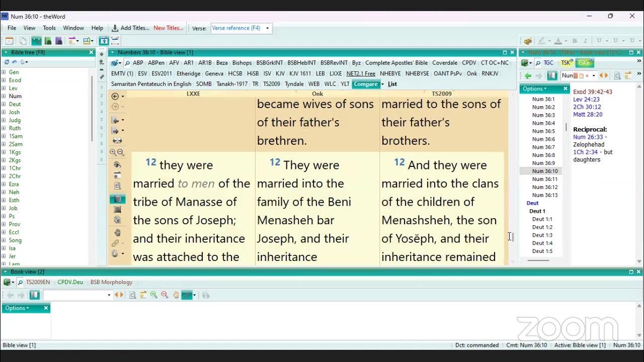Select the copy verses icon in left toolbar

tap(117, 220)
